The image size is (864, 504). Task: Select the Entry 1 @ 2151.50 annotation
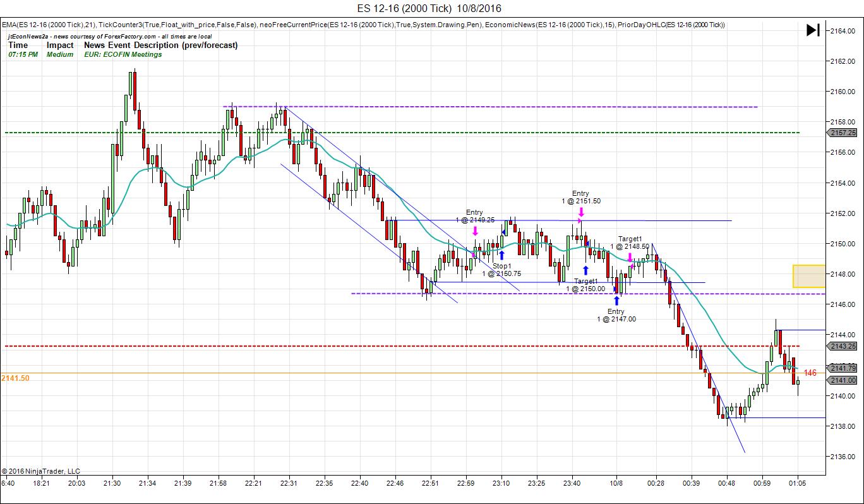point(581,197)
